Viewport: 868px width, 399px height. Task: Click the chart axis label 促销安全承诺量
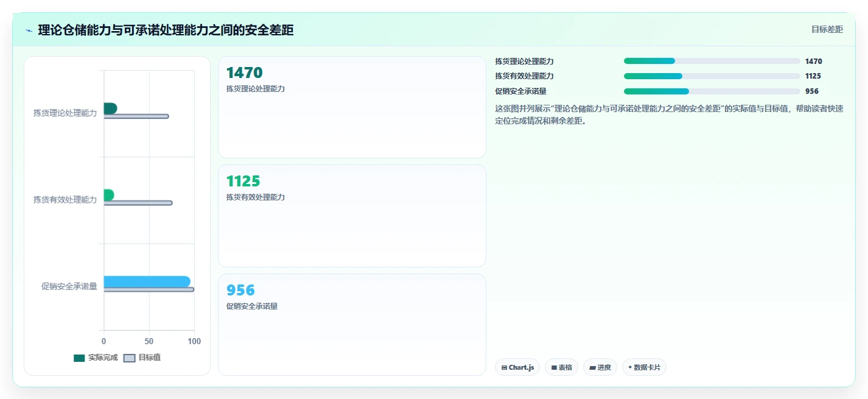pos(69,286)
